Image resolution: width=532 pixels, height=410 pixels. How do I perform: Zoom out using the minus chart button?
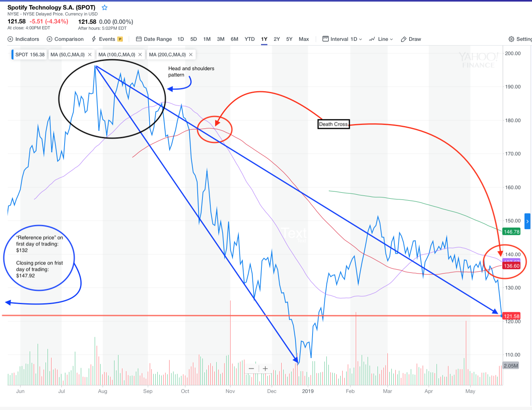[x=251, y=369]
